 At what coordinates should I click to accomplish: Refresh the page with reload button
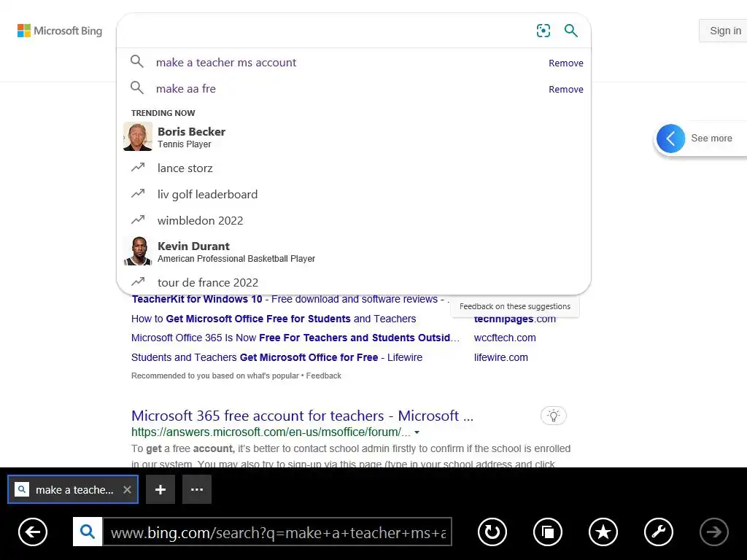(492, 532)
